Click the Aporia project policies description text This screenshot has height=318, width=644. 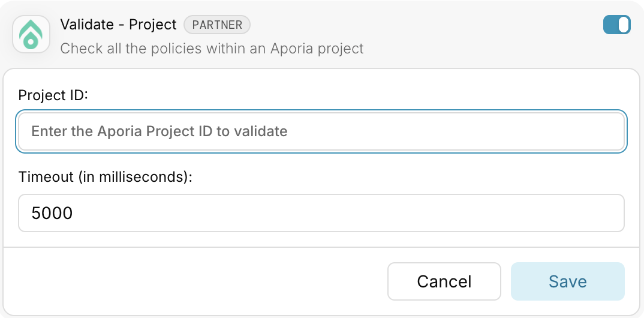pyautogui.click(x=212, y=49)
